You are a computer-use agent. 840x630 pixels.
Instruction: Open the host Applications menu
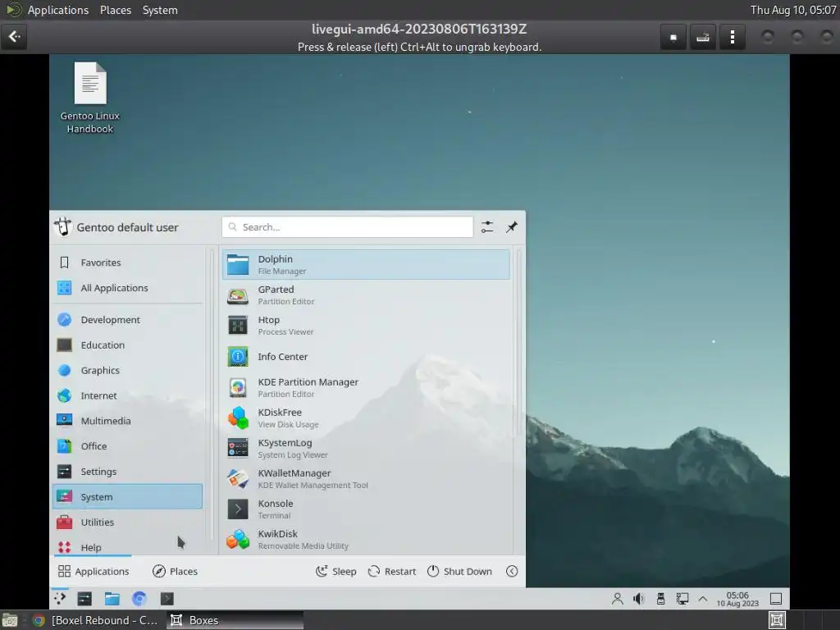58,10
